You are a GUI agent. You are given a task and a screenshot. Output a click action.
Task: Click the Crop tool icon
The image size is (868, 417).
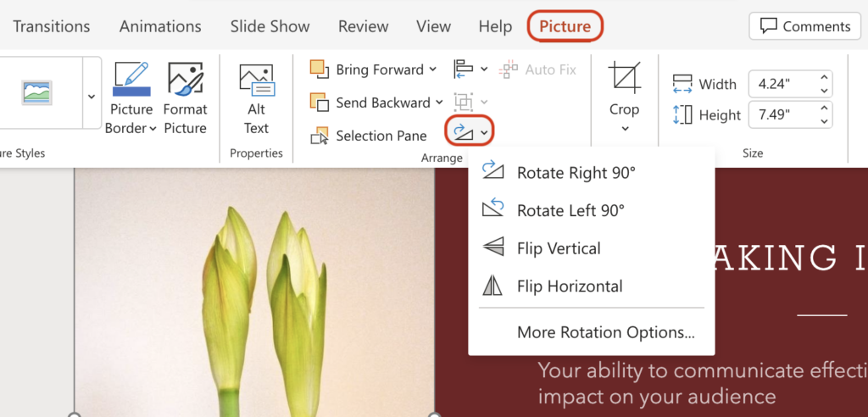(625, 77)
